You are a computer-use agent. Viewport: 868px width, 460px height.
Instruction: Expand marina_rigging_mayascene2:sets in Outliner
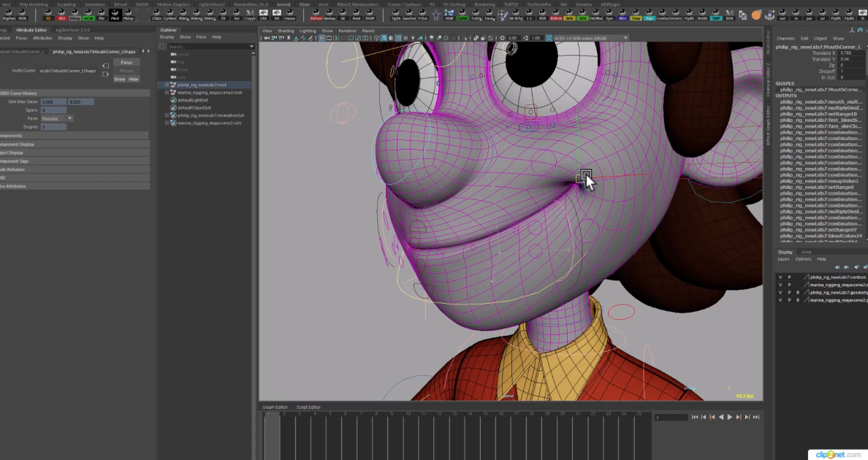click(x=167, y=123)
